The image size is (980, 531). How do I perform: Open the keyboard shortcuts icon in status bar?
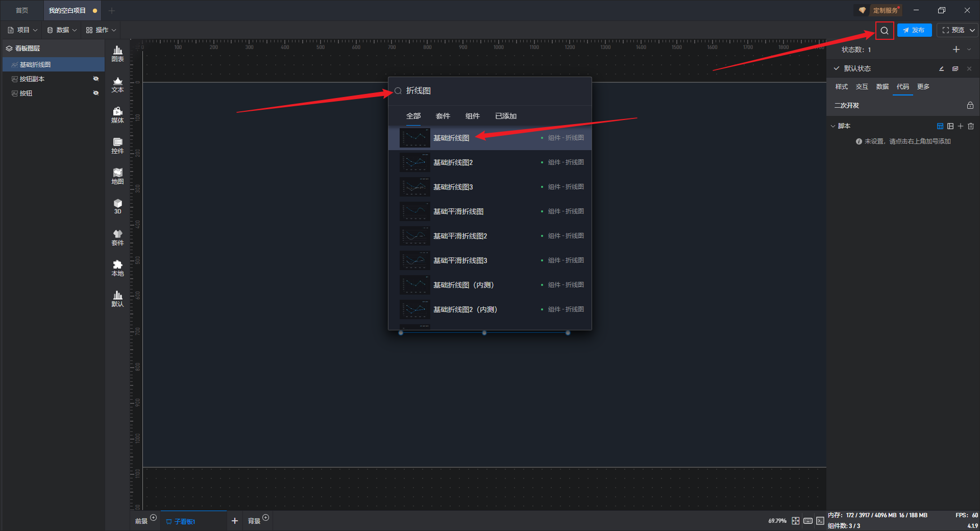point(808,521)
